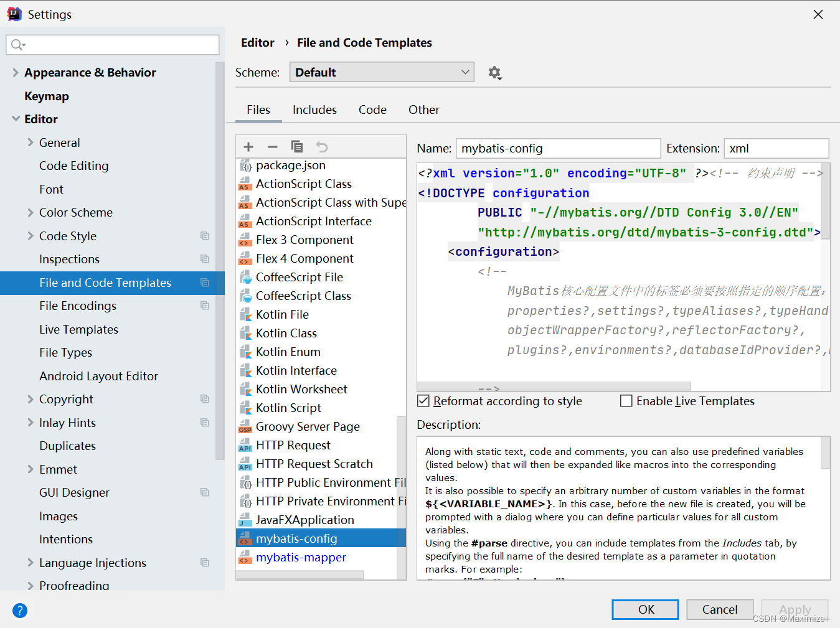Expand the Emmet node
840x628 pixels.
point(31,469)
